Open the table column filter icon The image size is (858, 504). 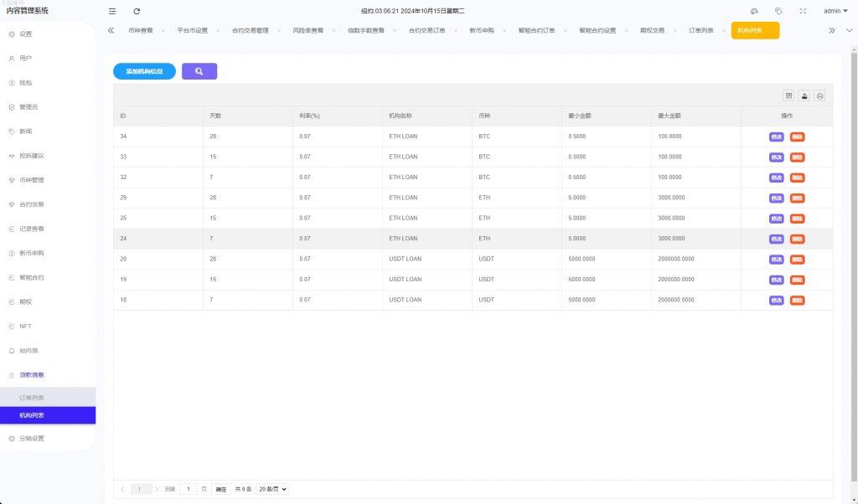click(x=788, y=95)
